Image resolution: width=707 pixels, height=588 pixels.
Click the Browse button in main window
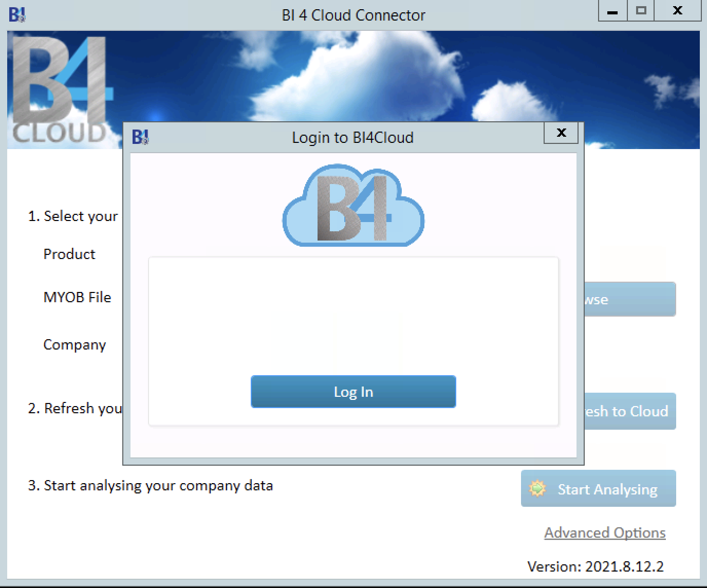(630, 299)
